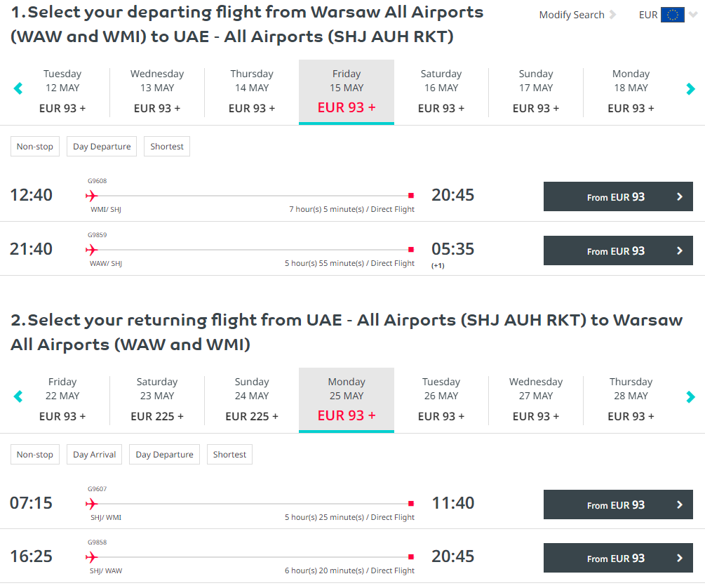Image resolution: width=705 pixels, height=588 pixels.
Task: Click next dates arrow for returning flights
Action: pyautogui.click(x=690, y=396)
